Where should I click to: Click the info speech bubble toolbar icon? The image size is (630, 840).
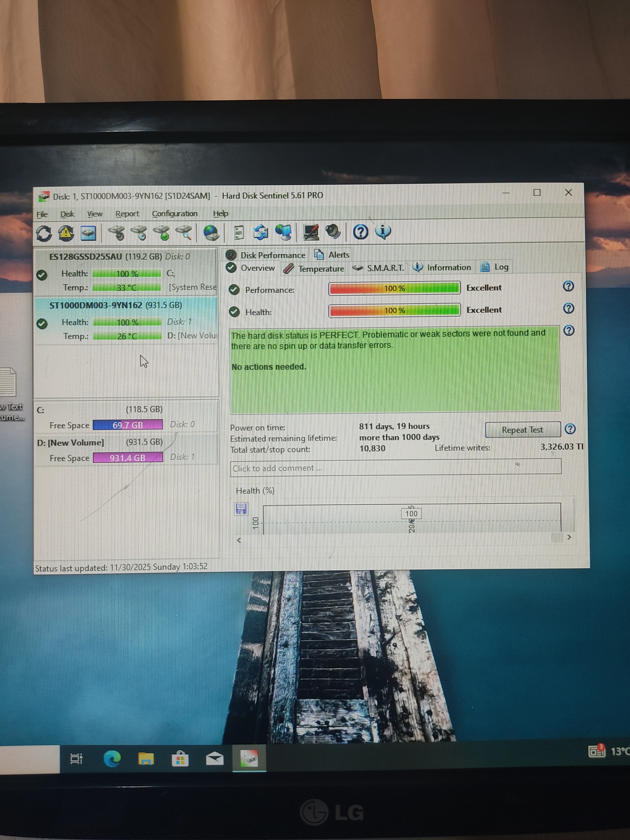tap(383, 231)
